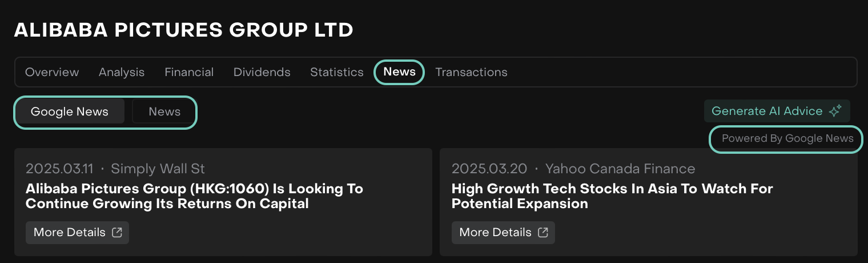Show the Transactions tab

[471, 72]
